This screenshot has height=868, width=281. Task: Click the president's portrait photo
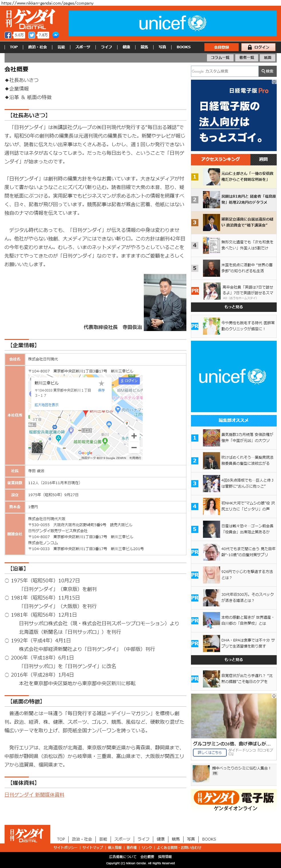[165, 302]
